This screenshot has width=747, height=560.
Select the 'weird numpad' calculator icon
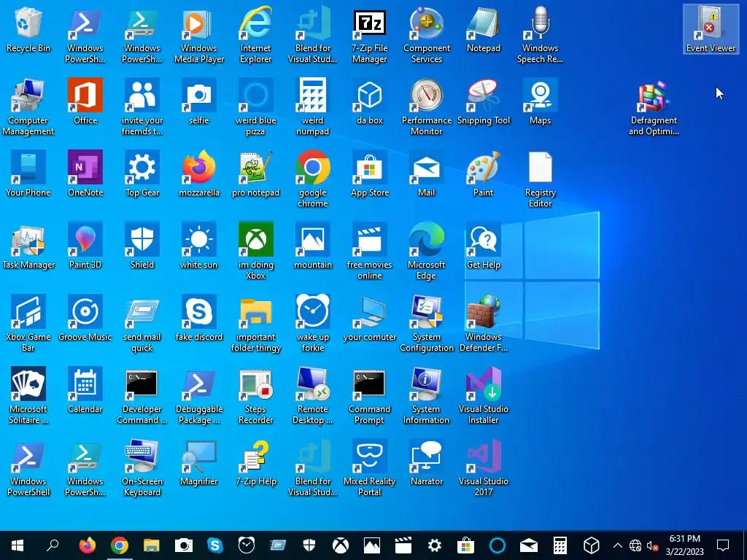coord(312,106)
